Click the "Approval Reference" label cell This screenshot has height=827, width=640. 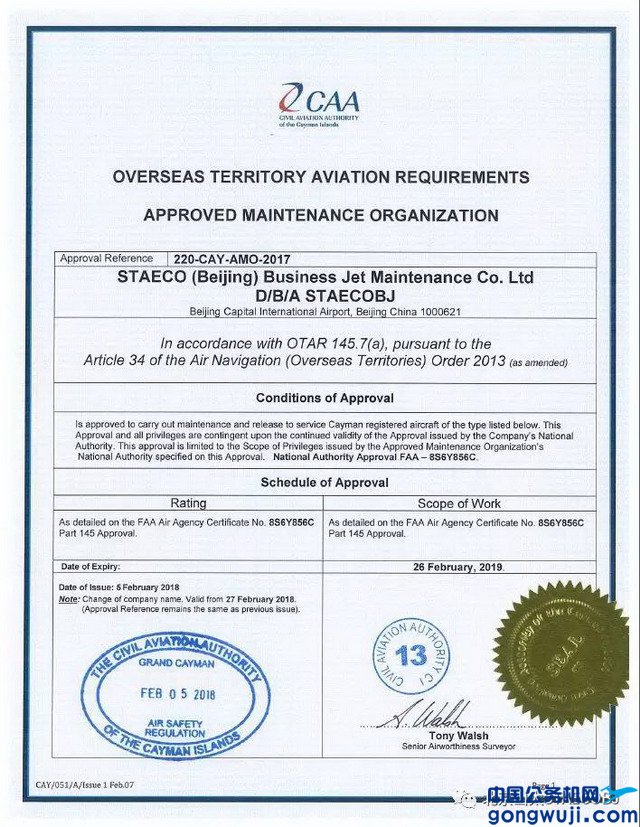point(110,258)
